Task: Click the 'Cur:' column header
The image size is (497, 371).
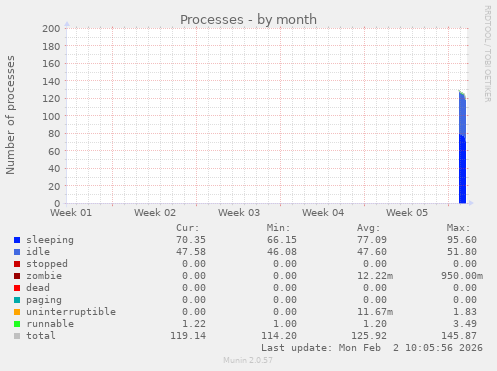Action: pos(188,228)
